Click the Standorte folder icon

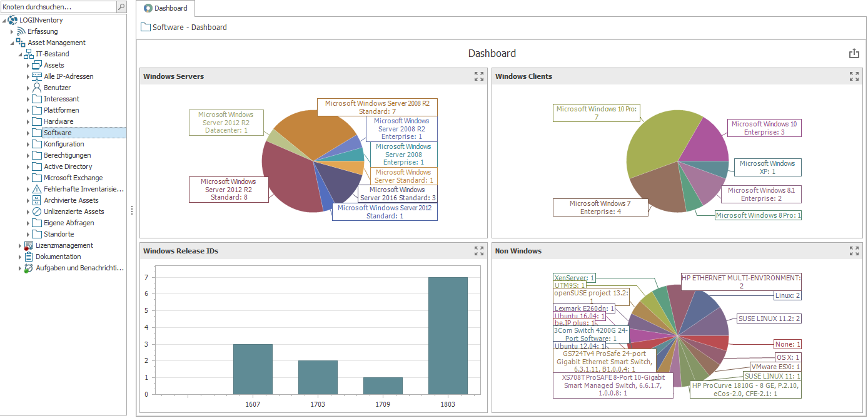pos(37,234)
